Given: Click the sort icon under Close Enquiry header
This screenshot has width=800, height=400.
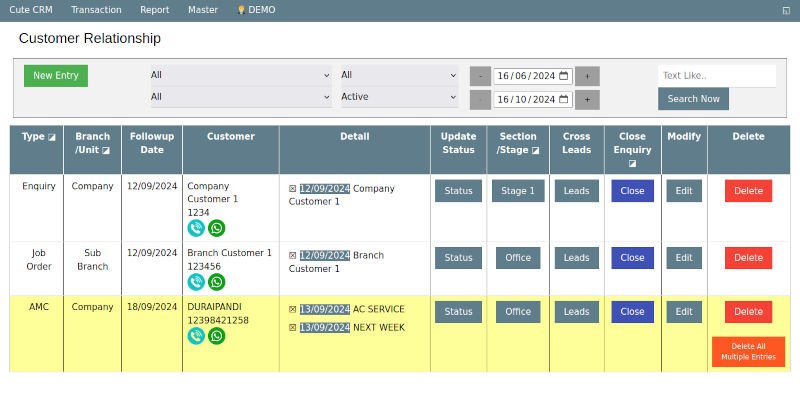Looking at the screenshot, I should (x=632, y=163).
